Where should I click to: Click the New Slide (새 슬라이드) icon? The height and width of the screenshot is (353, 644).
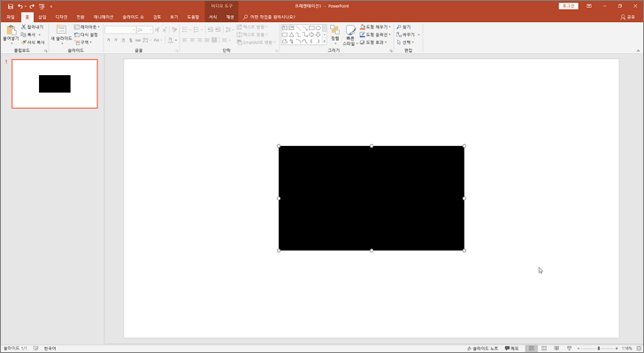pos(61,30)
